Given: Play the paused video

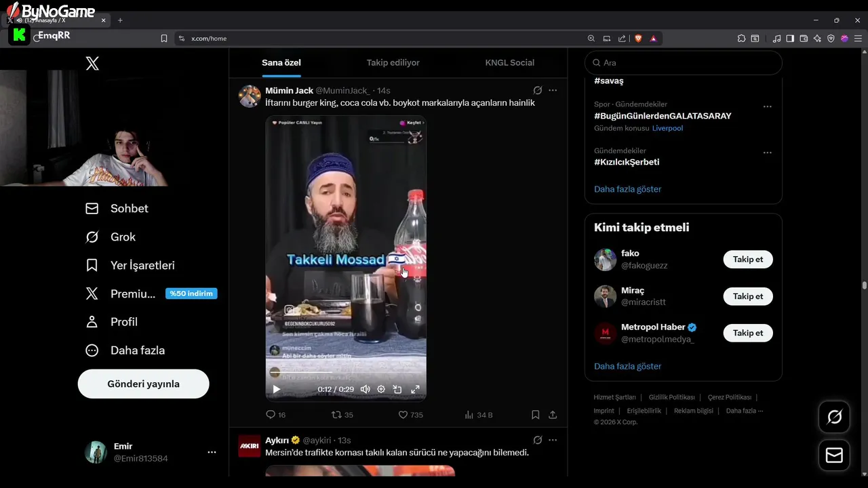Looking at the screenshot, I should click(276, 389).
